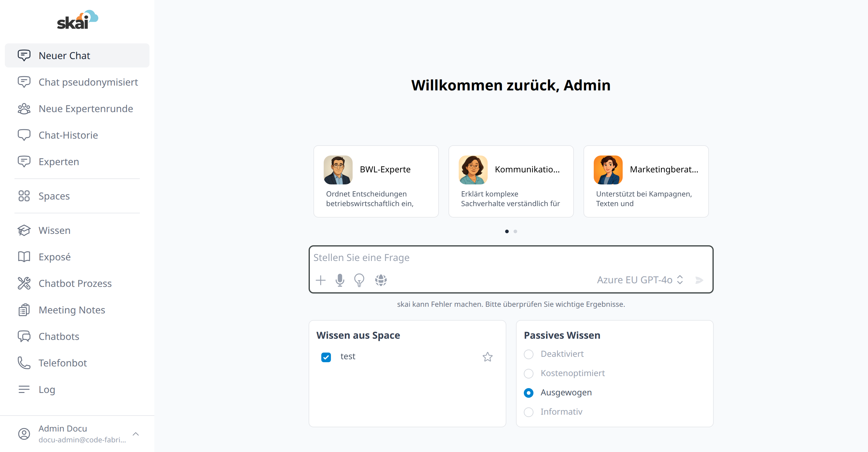Image resolution: width=868 pixels, height=452 pixels.
Task: Click the Kommunikatio... expert avatar image
Action: click(x=473, y=170)
